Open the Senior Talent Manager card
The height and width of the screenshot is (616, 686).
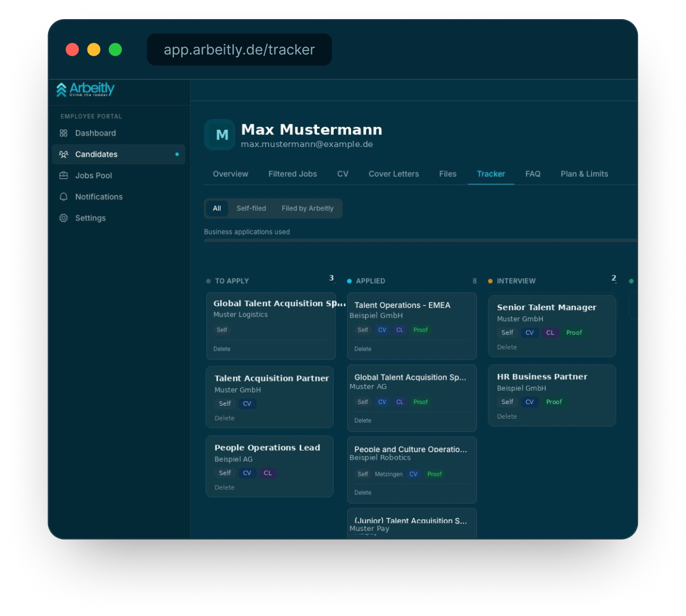click(x=552, y=326)
